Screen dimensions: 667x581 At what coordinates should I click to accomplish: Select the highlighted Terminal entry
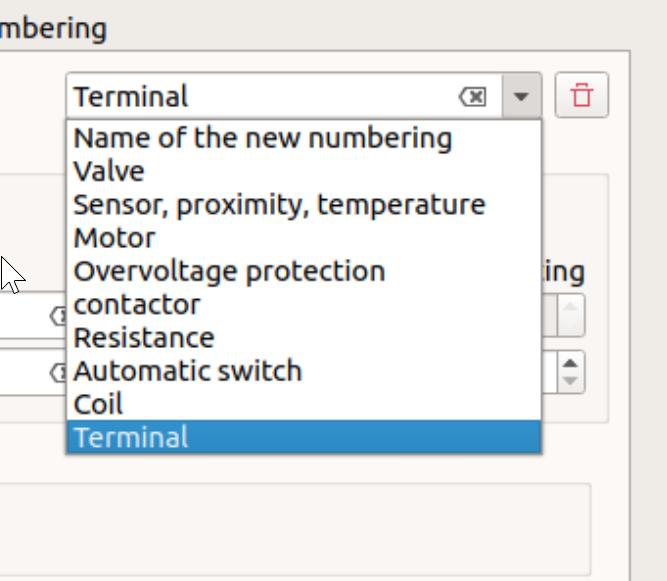click(x=131, y=437)
